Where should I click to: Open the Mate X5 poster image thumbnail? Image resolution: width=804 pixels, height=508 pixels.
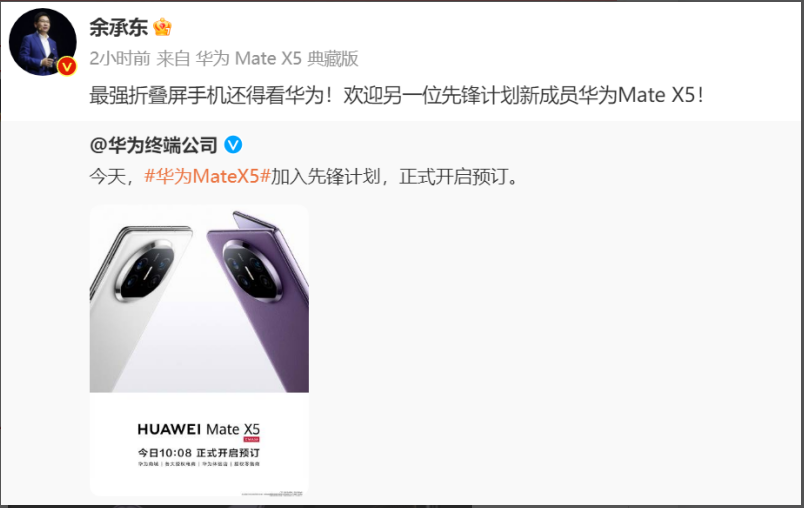coord(199,351)
